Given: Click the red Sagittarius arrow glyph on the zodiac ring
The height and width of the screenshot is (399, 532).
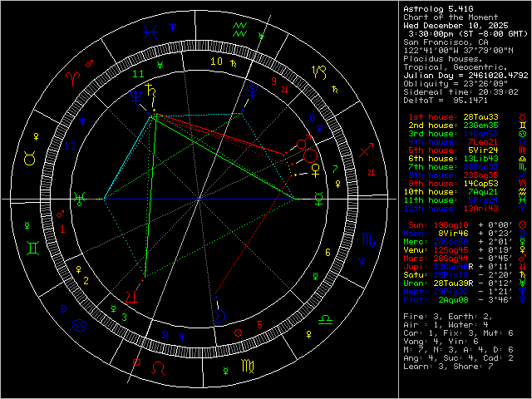Looking at the screenshot, I should [367, 150].
